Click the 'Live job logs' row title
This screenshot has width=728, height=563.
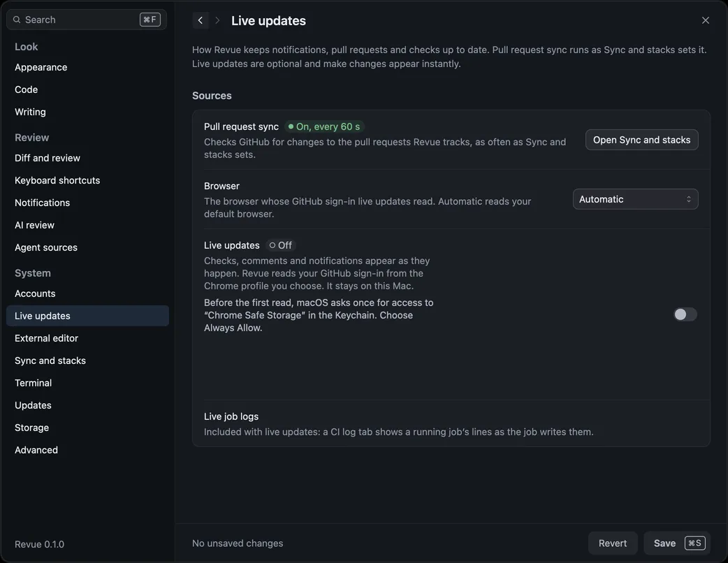point(231,416)
